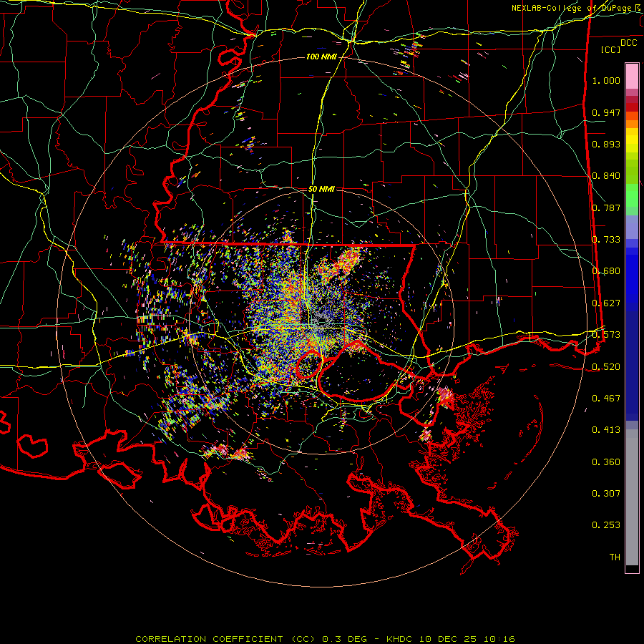Screen dimensions: 644x644
Task: Click the 0.360 scale value
Action: point(606,462)
